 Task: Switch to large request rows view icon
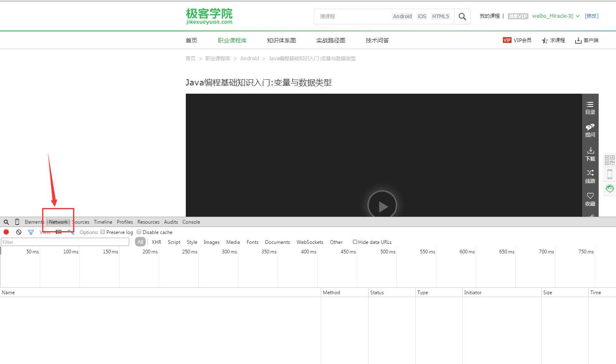[59, 232]
